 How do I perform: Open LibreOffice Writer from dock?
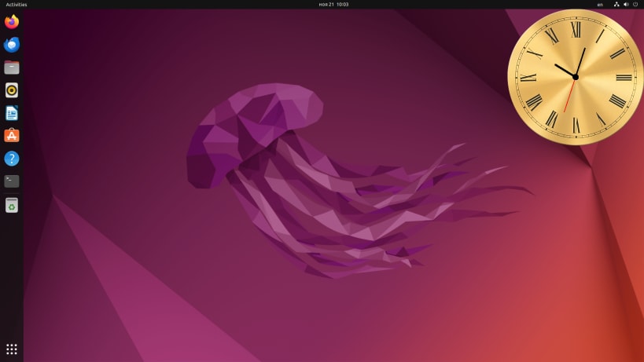12,113
